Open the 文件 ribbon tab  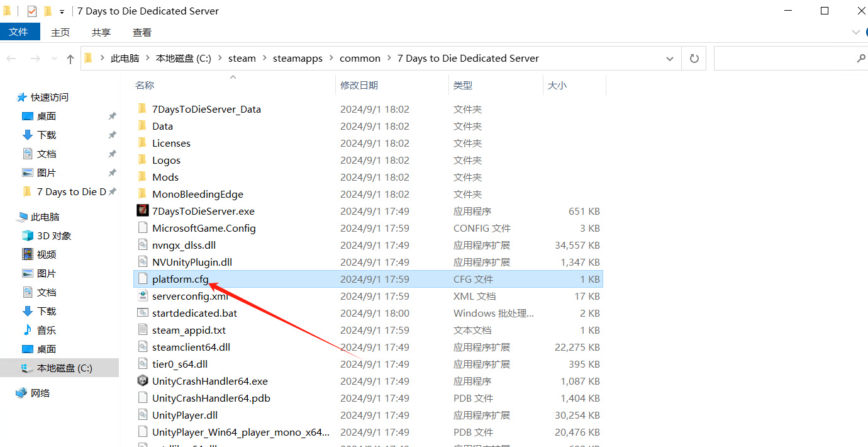19,32
